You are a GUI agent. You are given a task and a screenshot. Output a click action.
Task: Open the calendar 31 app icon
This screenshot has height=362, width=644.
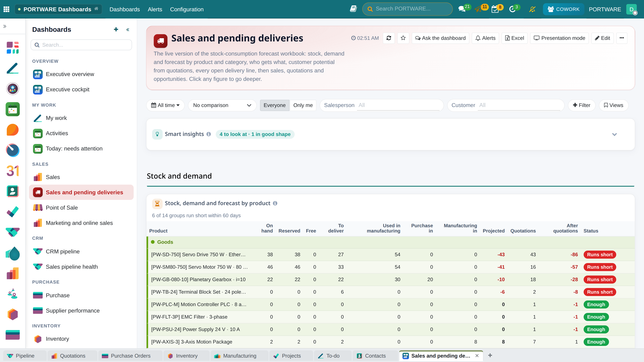(12, 171)
